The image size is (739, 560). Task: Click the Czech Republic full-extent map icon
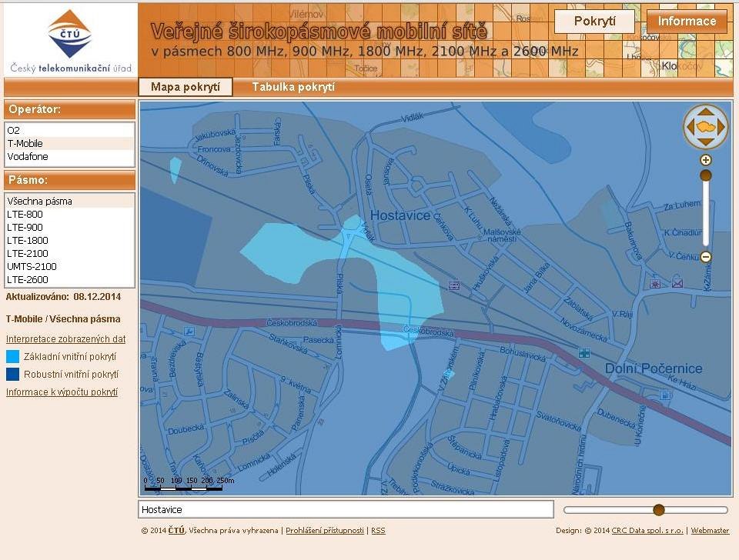pyautogui.click(x=706, y=127)
